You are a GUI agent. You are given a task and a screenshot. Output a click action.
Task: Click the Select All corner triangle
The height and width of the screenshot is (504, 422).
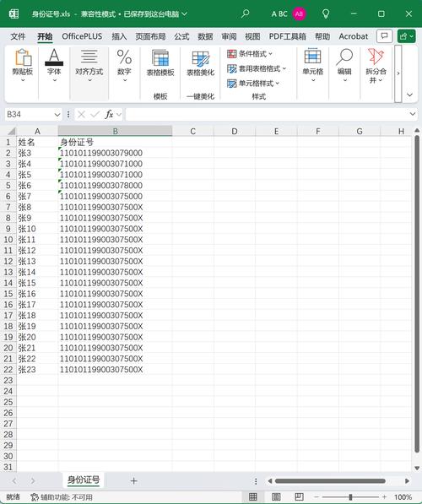pyautogui.click(x=11, y=131)
